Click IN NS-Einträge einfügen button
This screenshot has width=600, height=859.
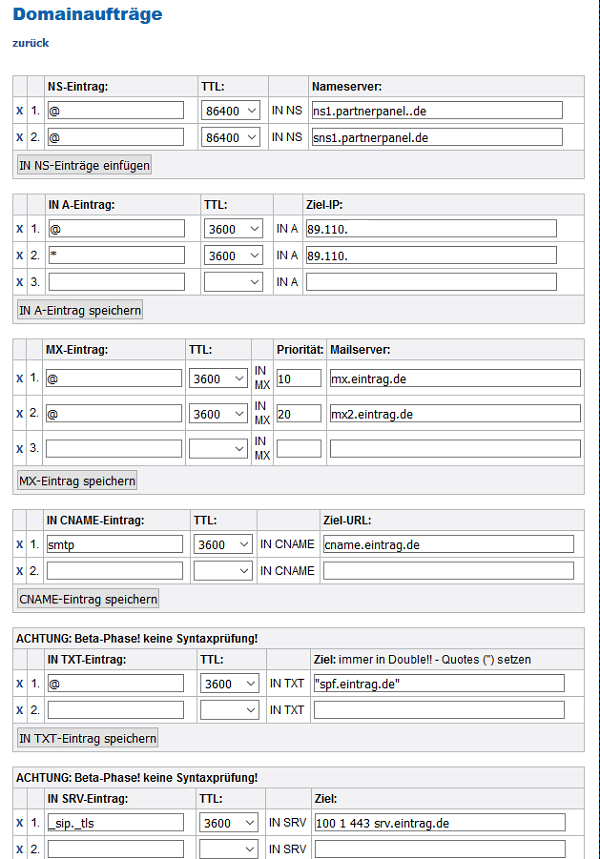[84, 165]
